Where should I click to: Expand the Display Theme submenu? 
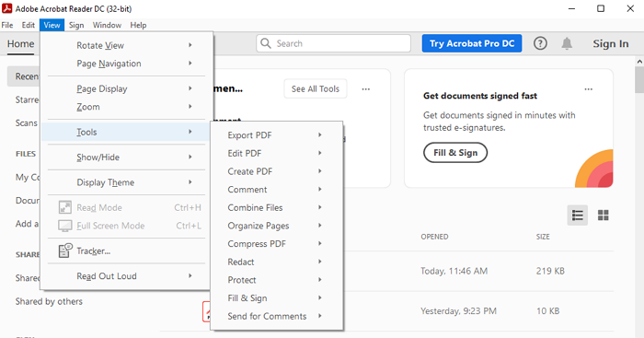(x=127, y=182)
